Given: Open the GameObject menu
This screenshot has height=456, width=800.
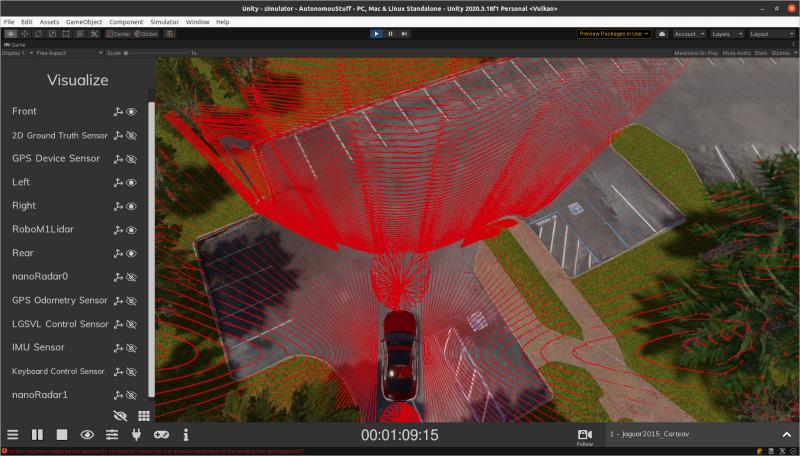Looking at the screenshot, I should (x=84, y=22).
